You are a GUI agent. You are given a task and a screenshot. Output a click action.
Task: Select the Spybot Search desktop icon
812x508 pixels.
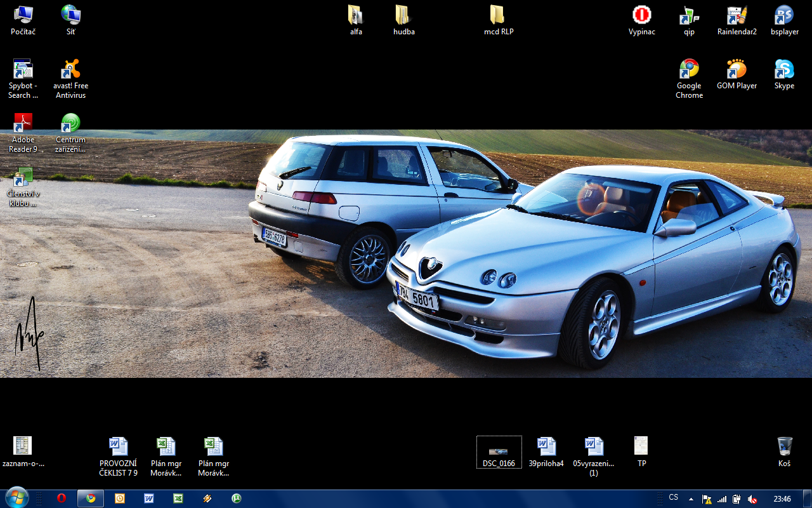point(23,69)
